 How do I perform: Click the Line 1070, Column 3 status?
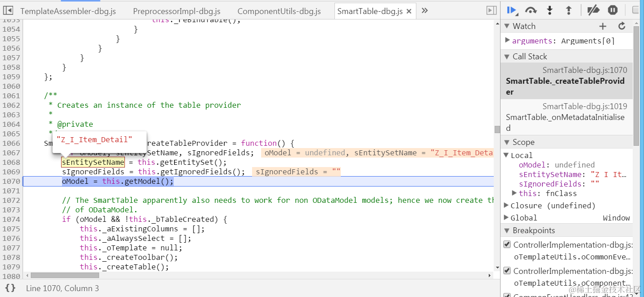pos(62,288)
